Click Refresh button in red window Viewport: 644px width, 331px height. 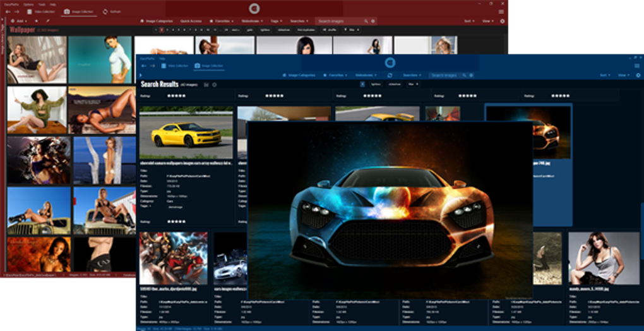coord(112,12)
